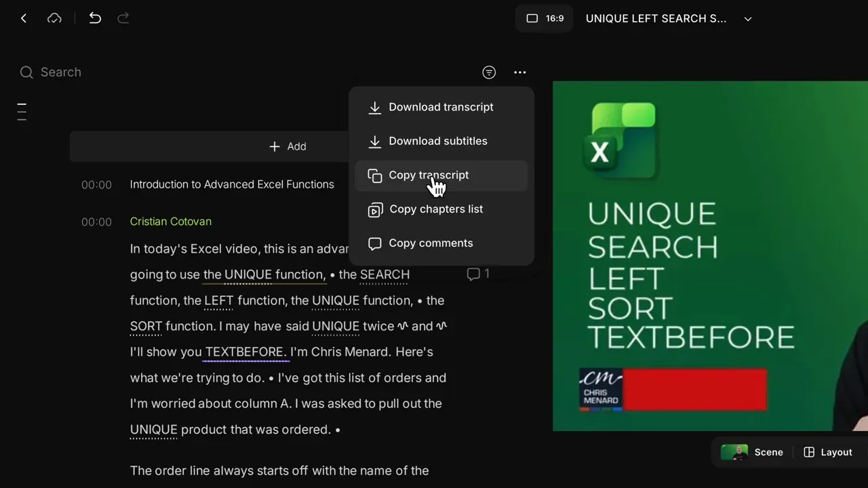This screenshot has width=868, height=488.
Task: Click the 00:00 timestamp beside Cristian Cotovan
Action: (96, 222)
